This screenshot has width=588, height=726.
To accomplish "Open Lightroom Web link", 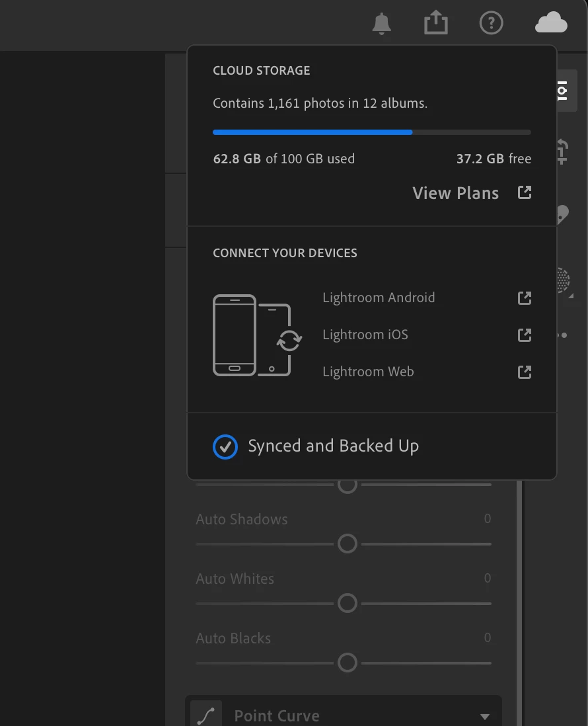I will [368, 372].
